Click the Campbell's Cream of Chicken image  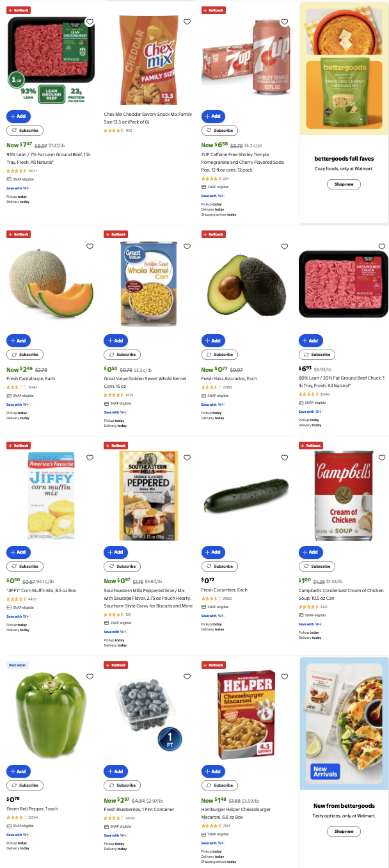(x=344, y=496)
